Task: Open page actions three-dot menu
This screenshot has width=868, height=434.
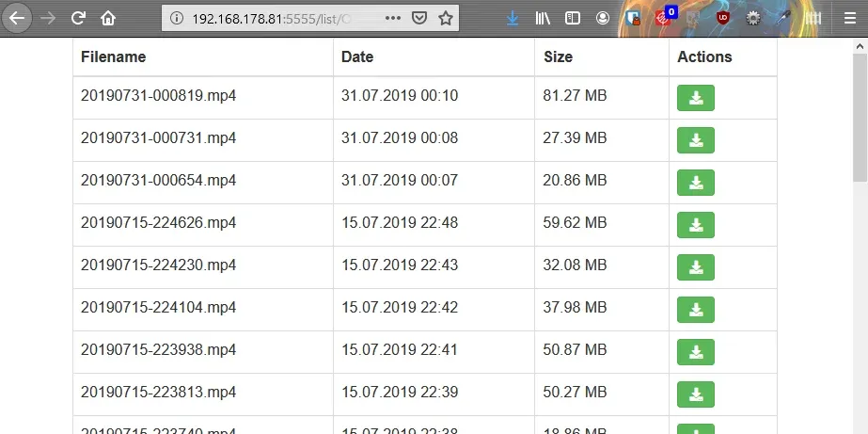Action: (x=393, y=18)
